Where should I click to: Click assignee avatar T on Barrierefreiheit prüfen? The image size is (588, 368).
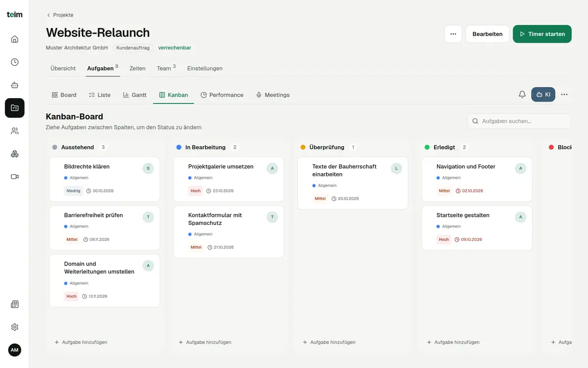point(148,217)
